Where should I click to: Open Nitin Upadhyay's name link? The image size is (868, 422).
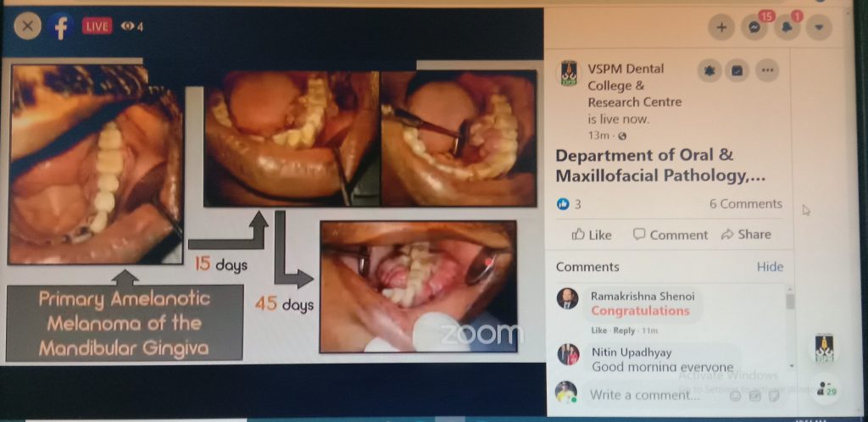[632, 352]
